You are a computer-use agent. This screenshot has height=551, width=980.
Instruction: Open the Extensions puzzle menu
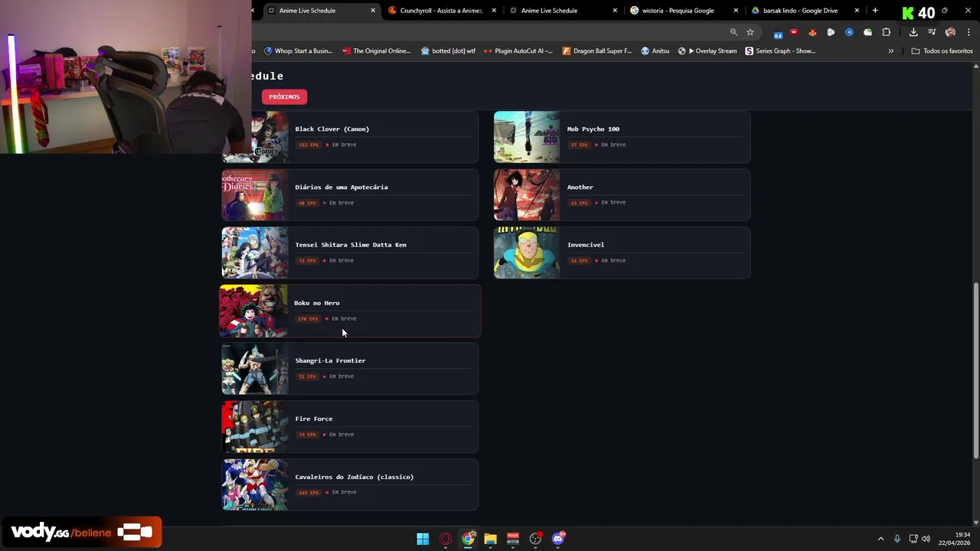887,32
